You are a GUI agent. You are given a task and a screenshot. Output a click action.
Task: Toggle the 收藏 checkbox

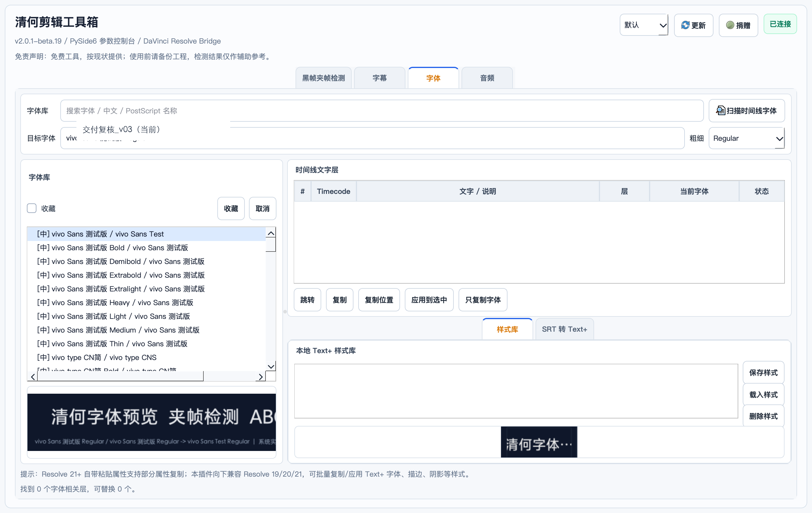[x=32, y=208]
